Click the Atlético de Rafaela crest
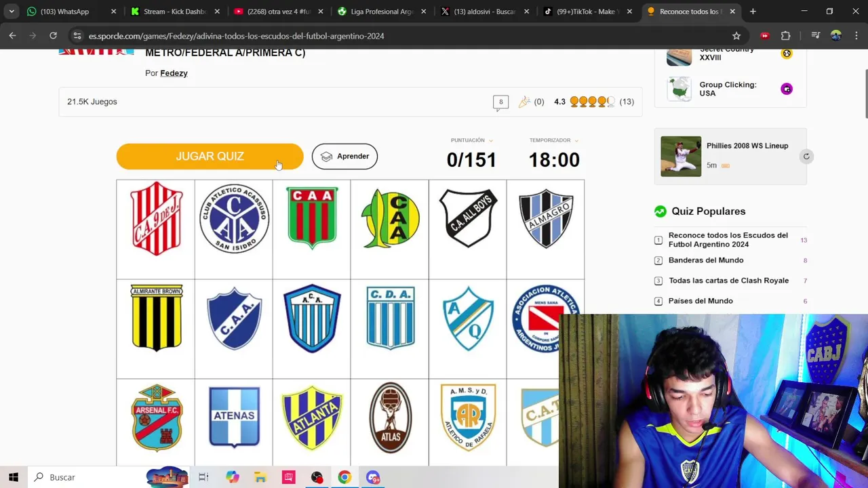 point(468,417)
